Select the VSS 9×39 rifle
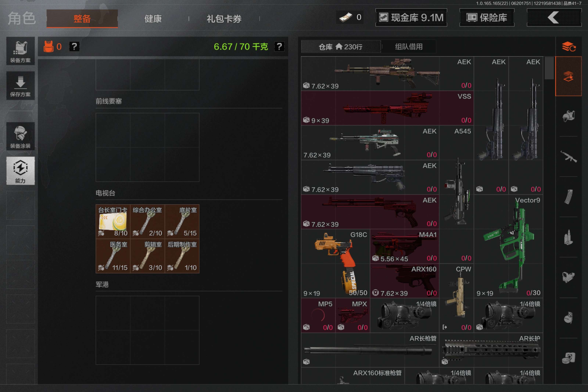This screenshot has height=392, width=588. coord(387,108)
